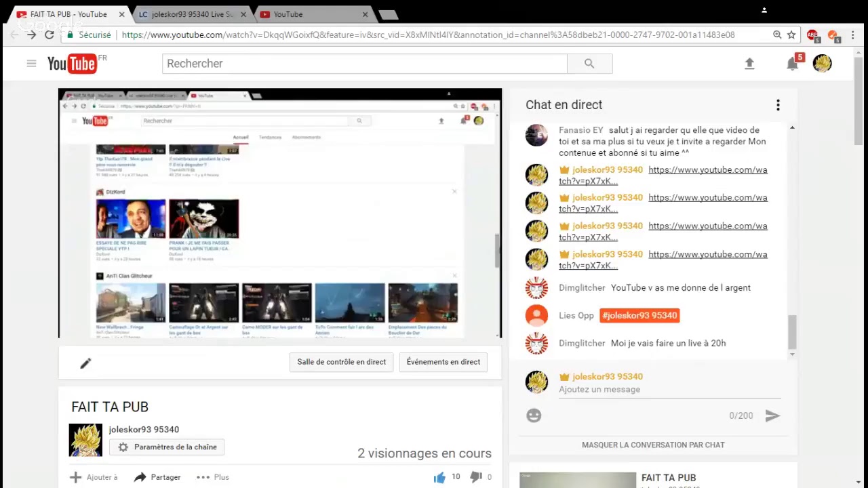Viewport: 868px width, 488px height.
Task: Dislike the video with thumbs down
Action: pyautogui.click(x=475, y=477)
